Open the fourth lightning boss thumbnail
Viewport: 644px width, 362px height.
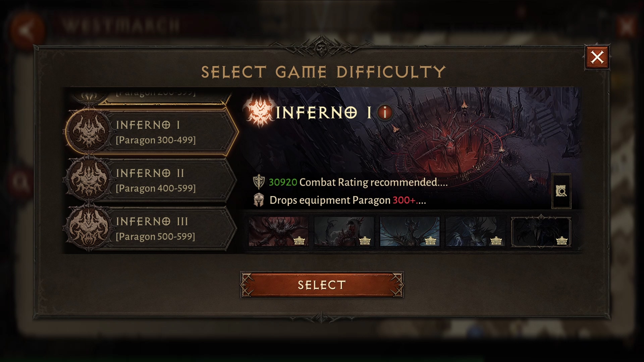click(475, 232)
